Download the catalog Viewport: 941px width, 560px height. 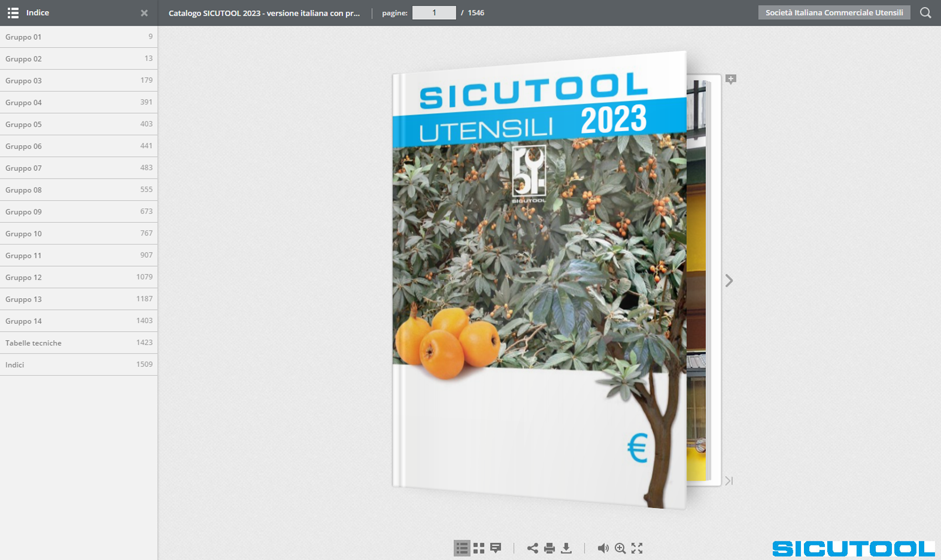click(x=566, y=548)
